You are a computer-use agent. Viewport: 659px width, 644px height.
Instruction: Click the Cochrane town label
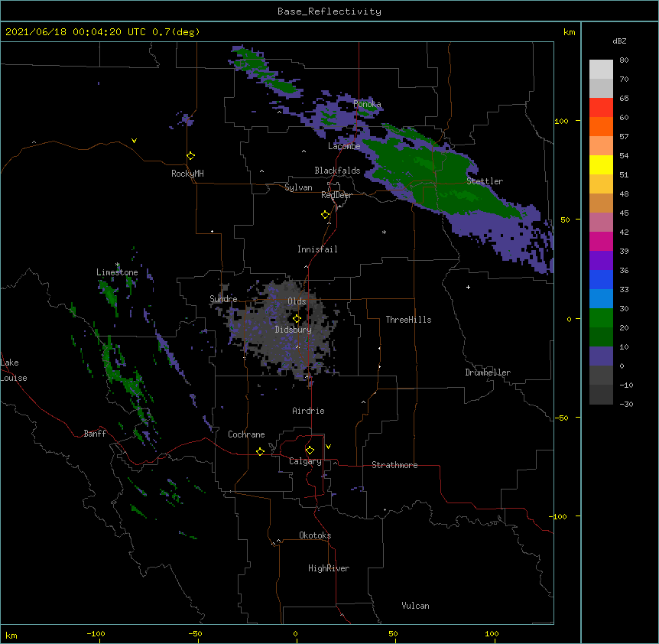coord(246,434)
